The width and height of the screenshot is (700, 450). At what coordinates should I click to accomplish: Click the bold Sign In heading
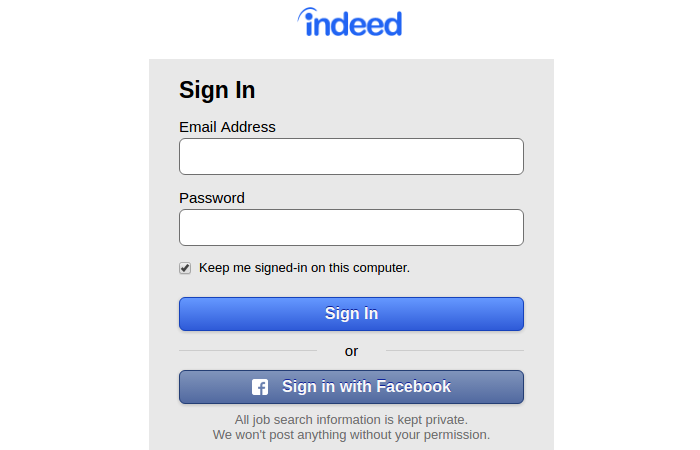[217, 90]
